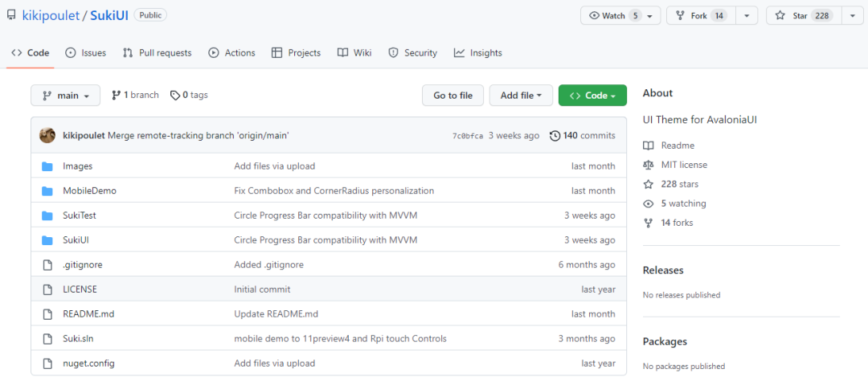
Task: Click the scales icon next to MIT license
Action: (649, 165)
